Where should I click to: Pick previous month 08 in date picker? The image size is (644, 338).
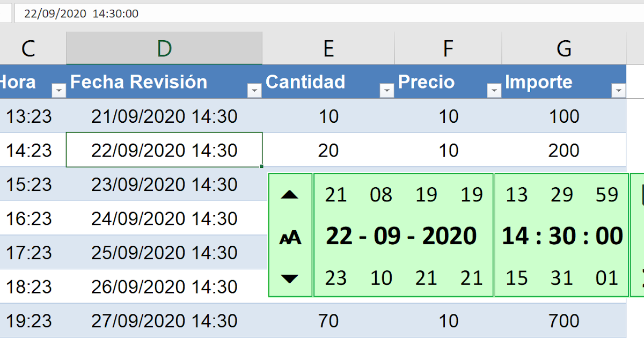[381, 195]
